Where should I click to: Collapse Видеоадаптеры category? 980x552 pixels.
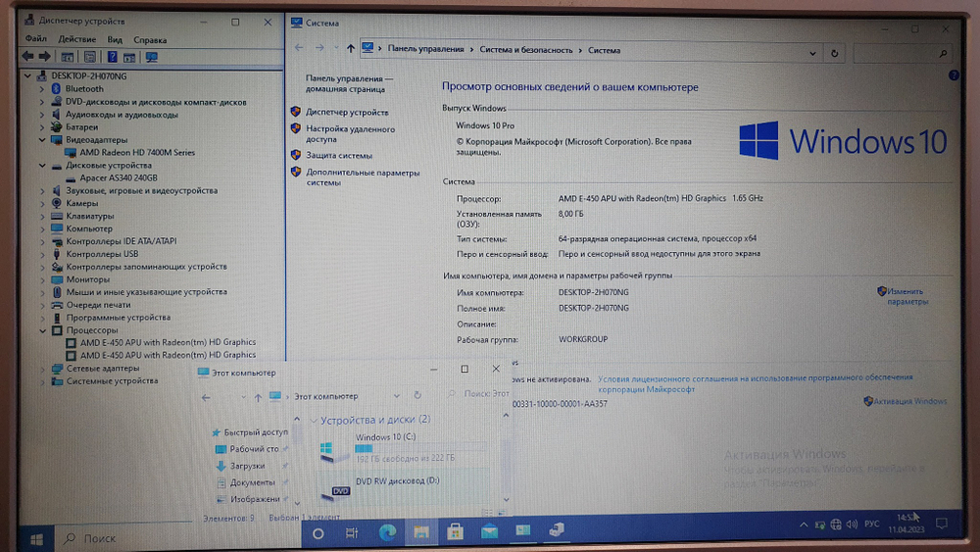coord(42,140)
